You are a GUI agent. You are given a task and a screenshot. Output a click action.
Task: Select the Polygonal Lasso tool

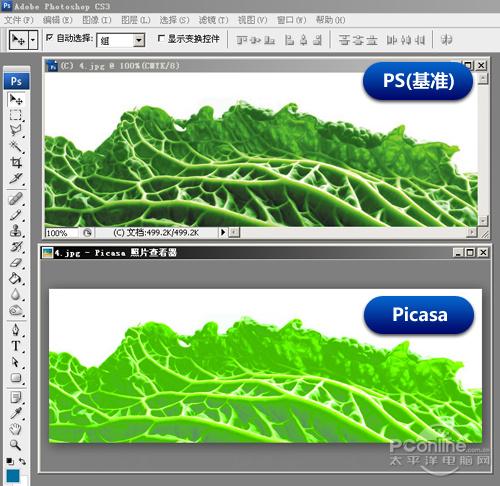click(x=15, y=130)
